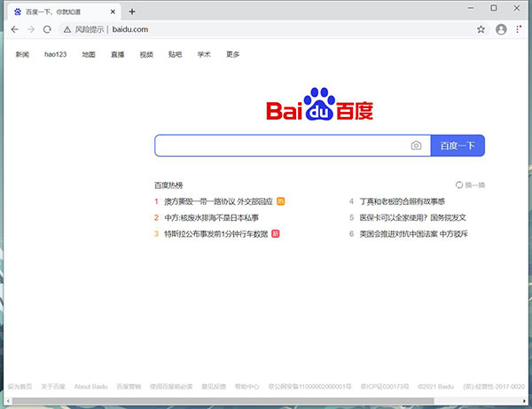
Task: Close the Baidu tab
Action: point(113,12)
